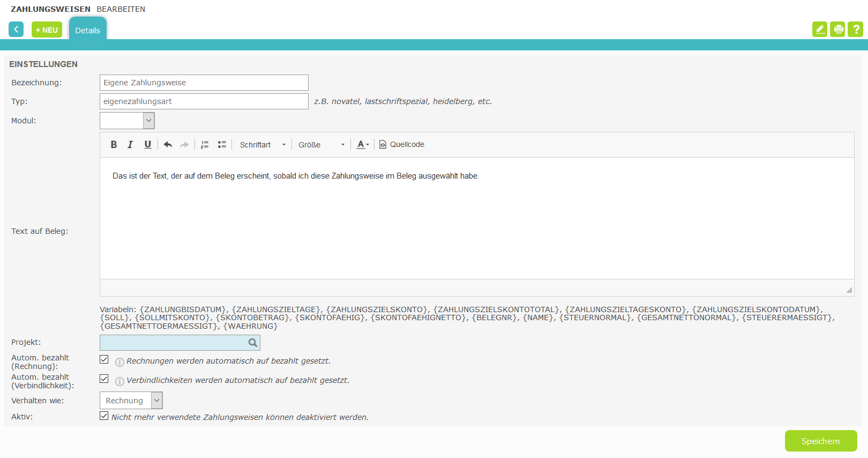This screenshot has width=868, height=458.
Task: Open the Modul dropdown
Action: [x=127, y=121]
